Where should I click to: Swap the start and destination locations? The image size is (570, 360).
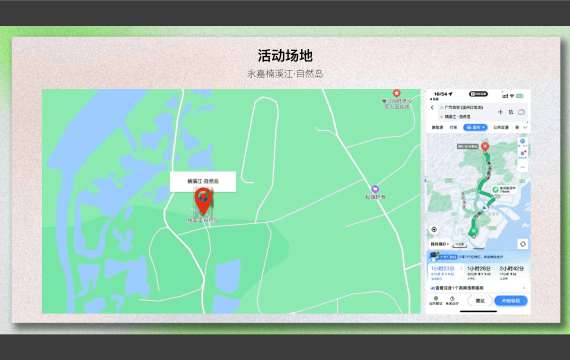click(x=511, y=112)
